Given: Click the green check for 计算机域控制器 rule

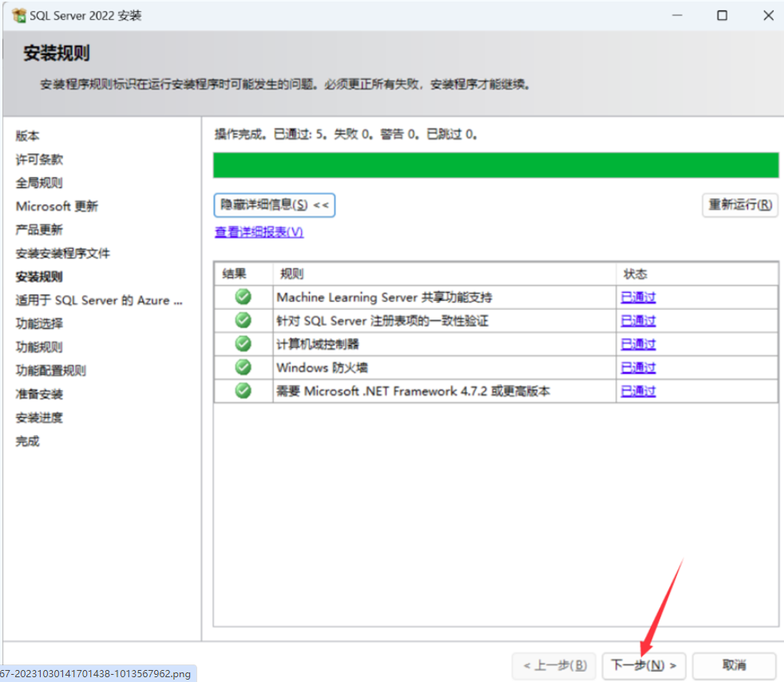Looking at the screenshot, I should pyautogui.click(x=243, y=343).
